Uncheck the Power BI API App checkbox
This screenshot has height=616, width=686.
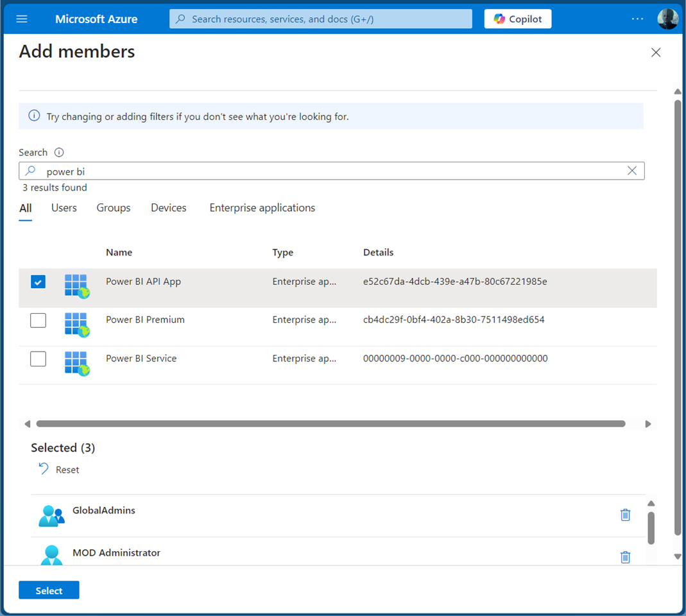pos(39,282)
